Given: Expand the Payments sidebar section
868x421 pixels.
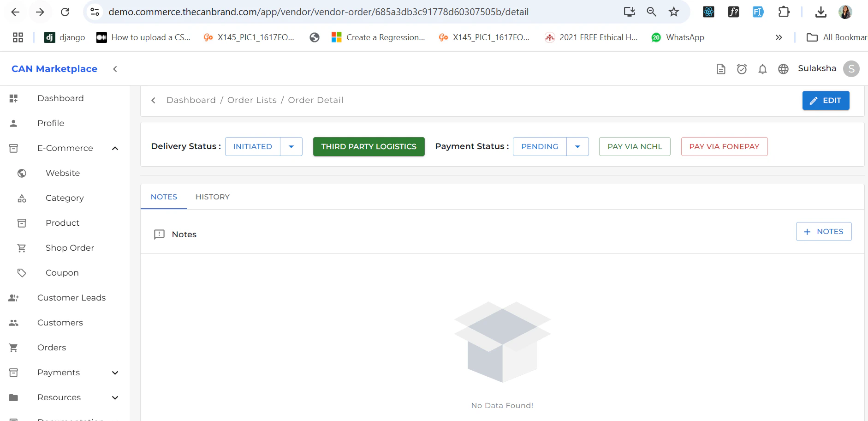Looking at the screenshot, I should [115, 373].
